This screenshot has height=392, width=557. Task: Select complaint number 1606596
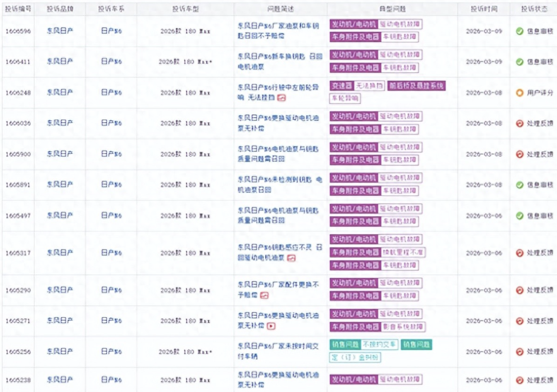point(18,31)
